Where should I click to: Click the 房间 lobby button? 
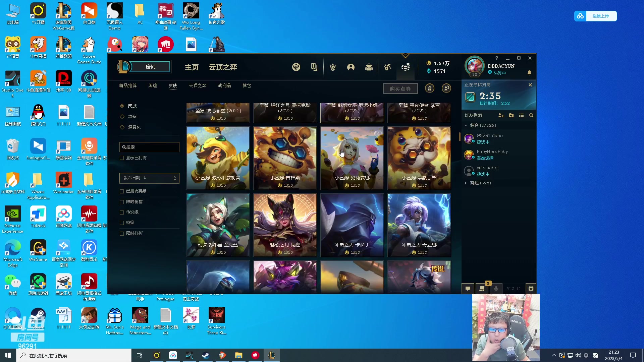(x=151, y=67)
